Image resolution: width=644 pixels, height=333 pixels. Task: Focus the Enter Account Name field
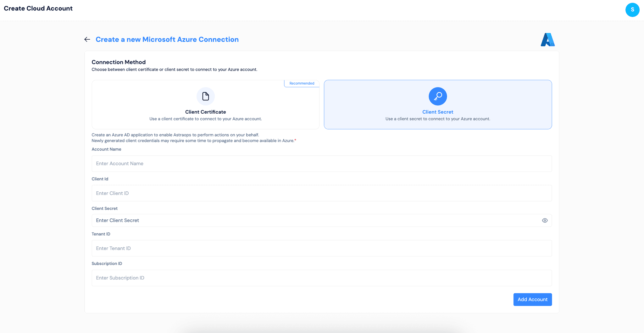322,164
